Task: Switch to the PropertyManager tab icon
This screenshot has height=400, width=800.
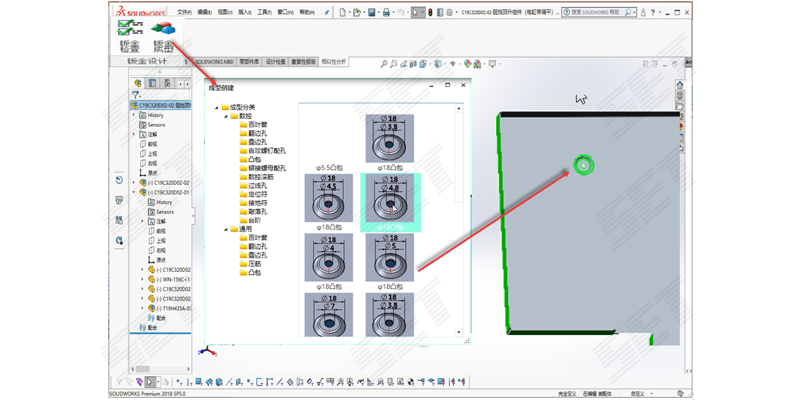Action: pyautogui.click(x=152, y=83)
